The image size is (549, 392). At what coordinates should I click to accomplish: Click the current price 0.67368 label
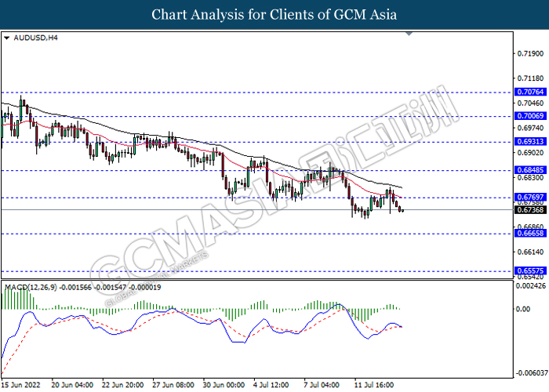(x=530, y=210)
